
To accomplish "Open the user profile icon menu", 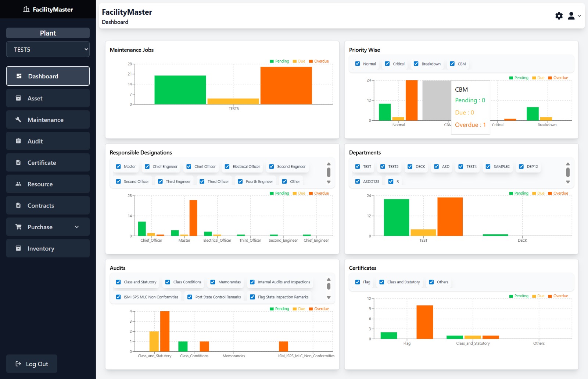I will click(x=571, y=16).
